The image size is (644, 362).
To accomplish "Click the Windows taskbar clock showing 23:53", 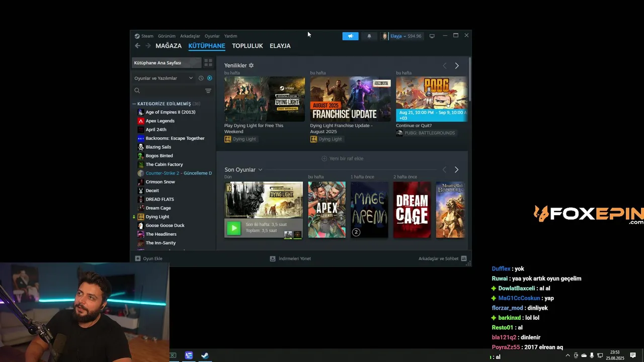I will (614, 355).
